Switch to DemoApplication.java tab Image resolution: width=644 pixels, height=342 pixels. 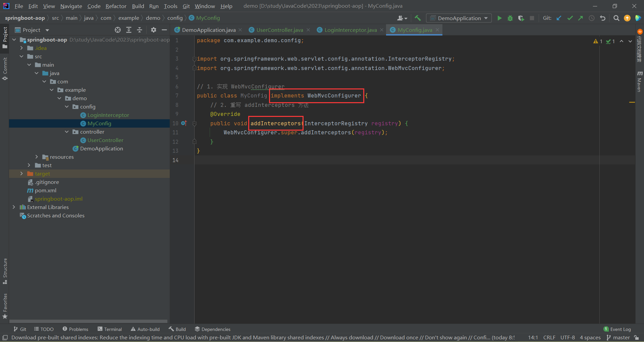point(209,30)
